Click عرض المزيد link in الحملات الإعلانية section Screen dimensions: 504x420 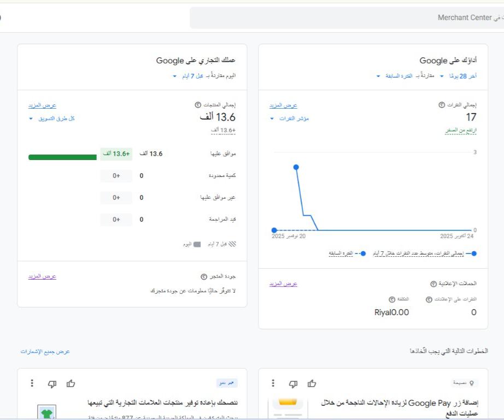coord(283,284)
